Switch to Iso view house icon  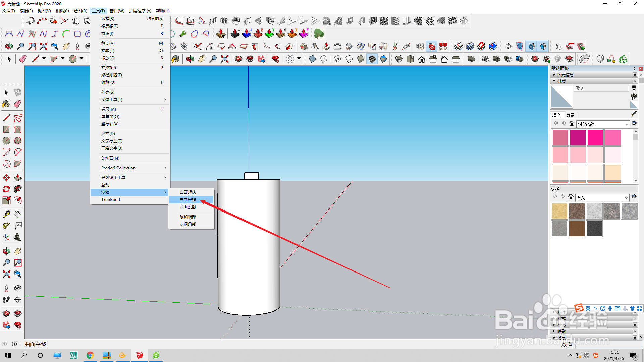(x=398, y=59)
